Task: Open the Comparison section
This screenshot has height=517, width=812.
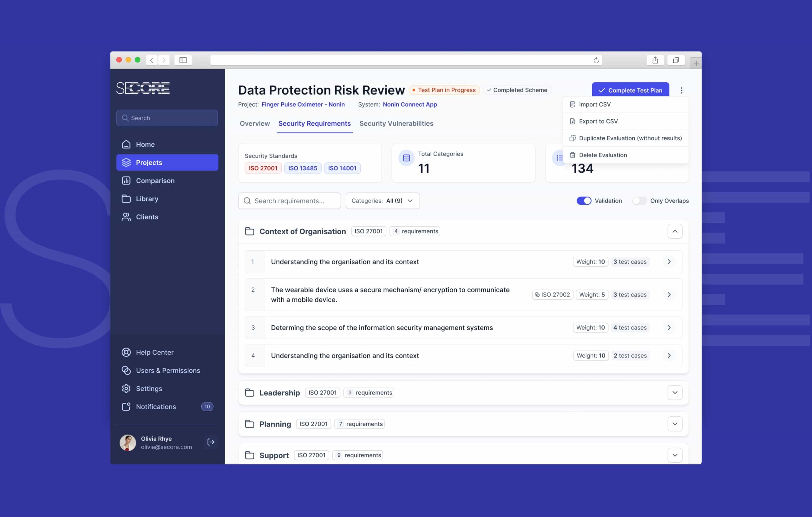Action: 167,181
